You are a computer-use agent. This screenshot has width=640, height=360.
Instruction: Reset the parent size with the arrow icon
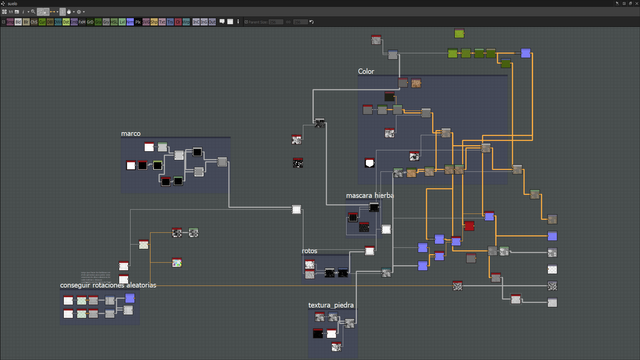(311, 22)
